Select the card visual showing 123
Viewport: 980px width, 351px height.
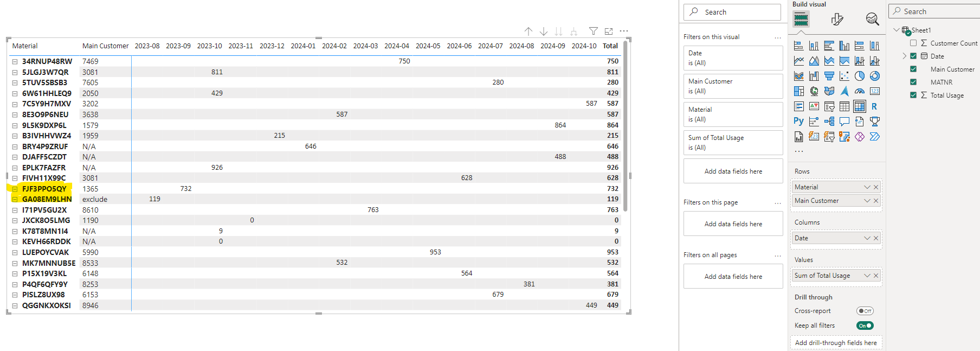click(x=874, y=92)
